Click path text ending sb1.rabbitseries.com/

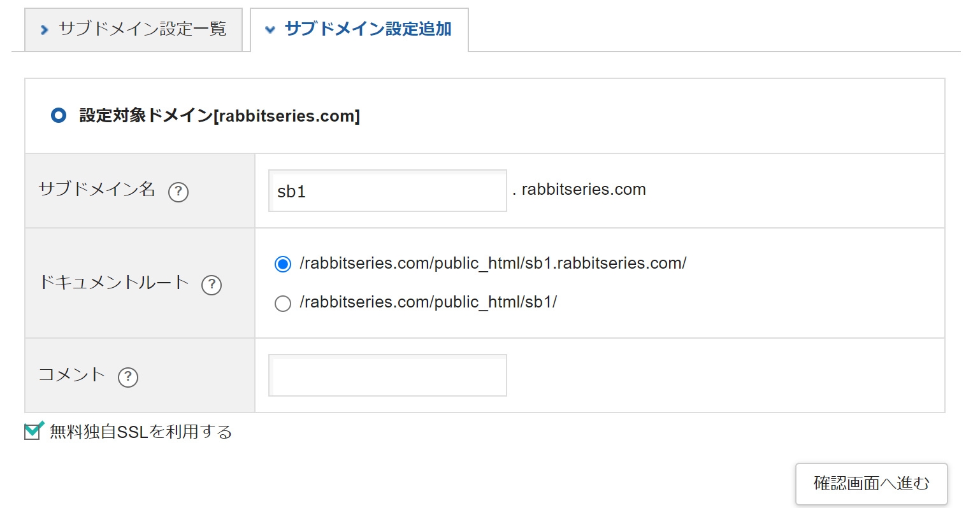click(x=493, y=264)
